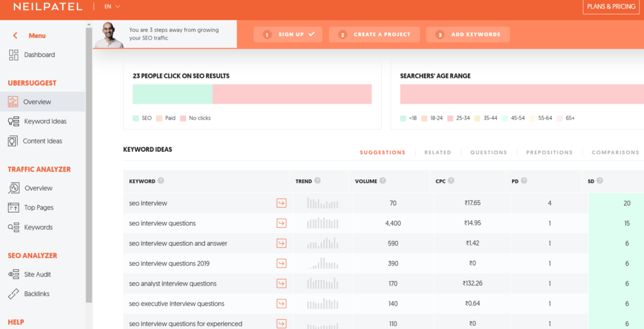This screenshot has width=644, height=329.
Task: Open the Top Pages sidebar link
Action: (38, 208)
